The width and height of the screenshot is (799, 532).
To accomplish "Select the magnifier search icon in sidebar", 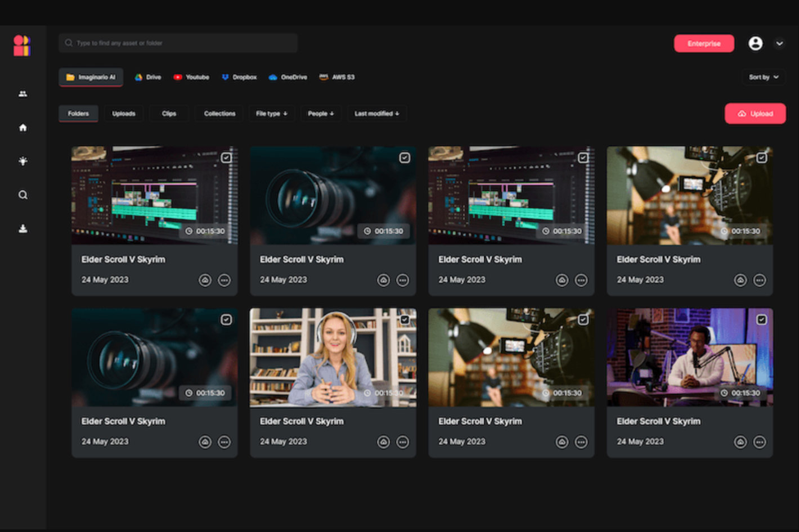I will coord(23,195).
